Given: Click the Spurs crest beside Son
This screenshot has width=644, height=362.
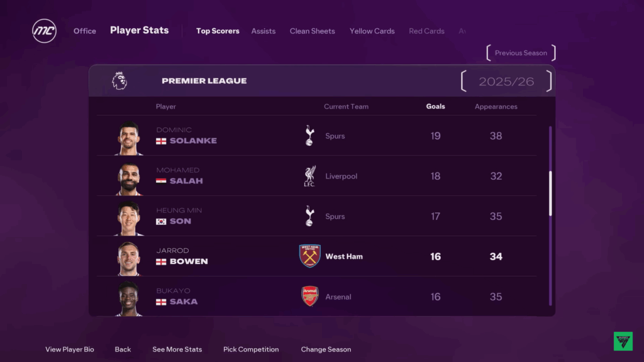Looking at the screenshot, I should pos(309,216).
